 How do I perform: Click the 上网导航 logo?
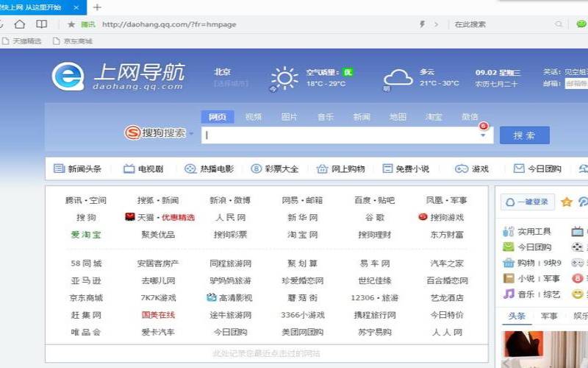(118, 77)
